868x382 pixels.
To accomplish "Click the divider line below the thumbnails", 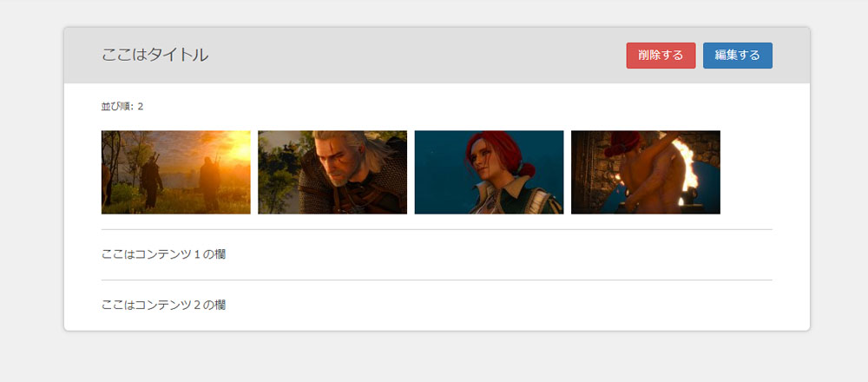I will [x=437, y=229].
